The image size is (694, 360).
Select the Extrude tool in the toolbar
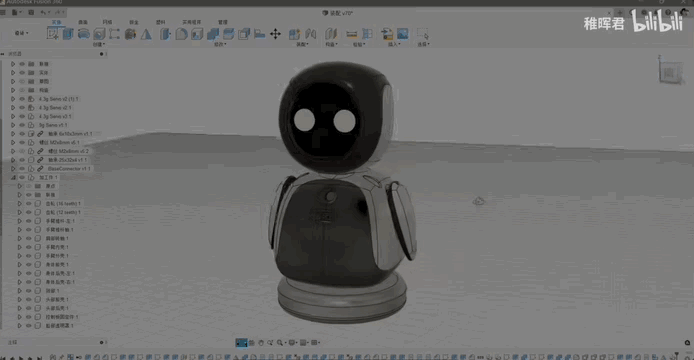(68, 34)
